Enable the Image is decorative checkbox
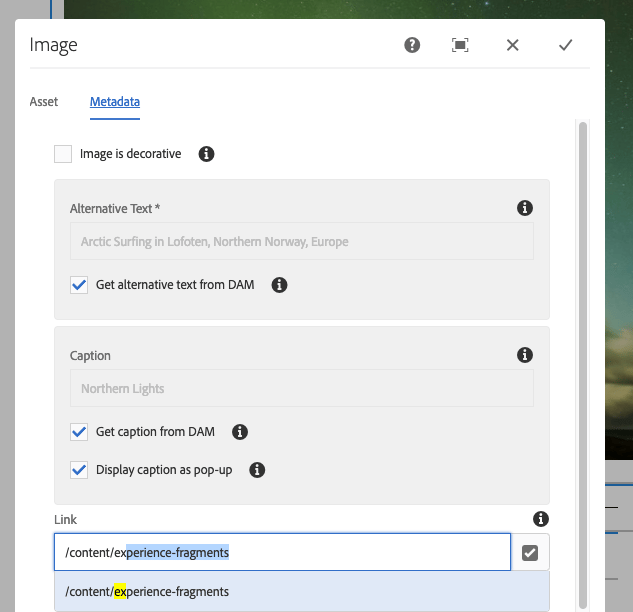Image resolution: width=633 pixels, height=612 pixels. [x=63, y=154]
